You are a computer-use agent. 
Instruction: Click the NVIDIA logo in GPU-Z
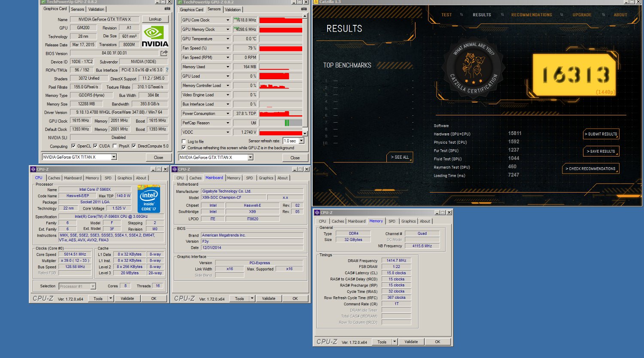pos(155,36)
